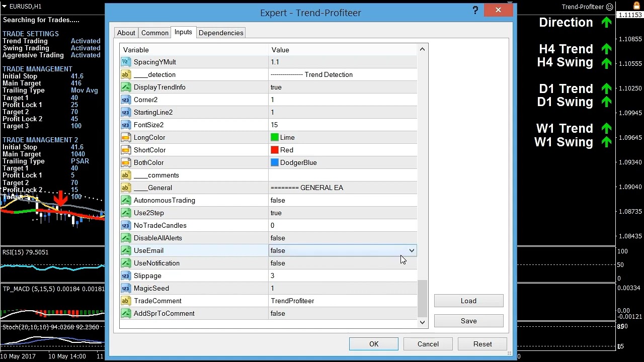Click the Reset button
Screen dimensions: 644x362
482,344
